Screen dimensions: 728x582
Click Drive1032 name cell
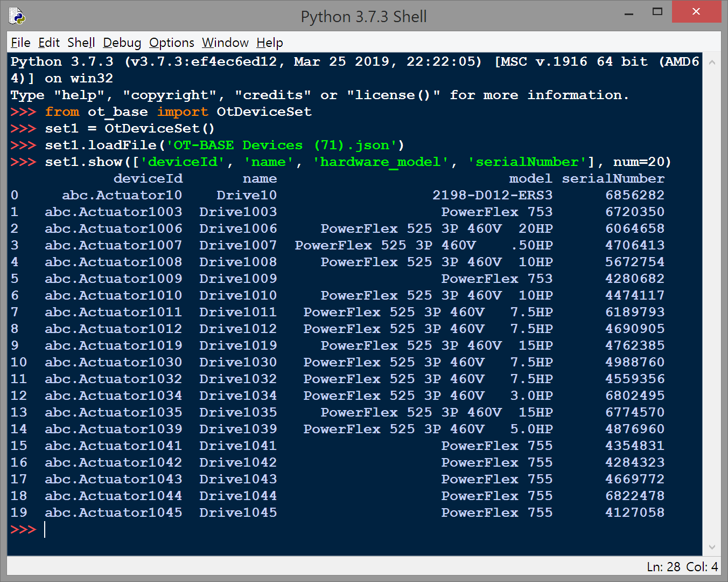click(x=238, y=379)
